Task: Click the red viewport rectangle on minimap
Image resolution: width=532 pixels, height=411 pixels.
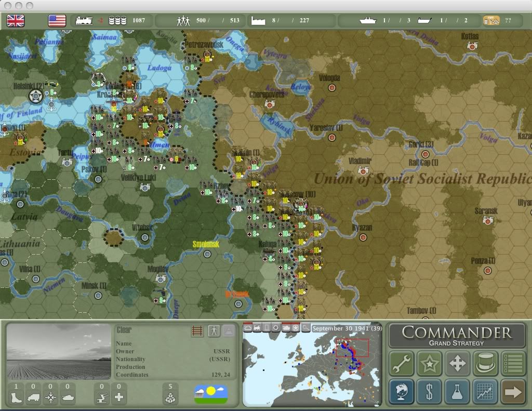Action: pos(352,348)
